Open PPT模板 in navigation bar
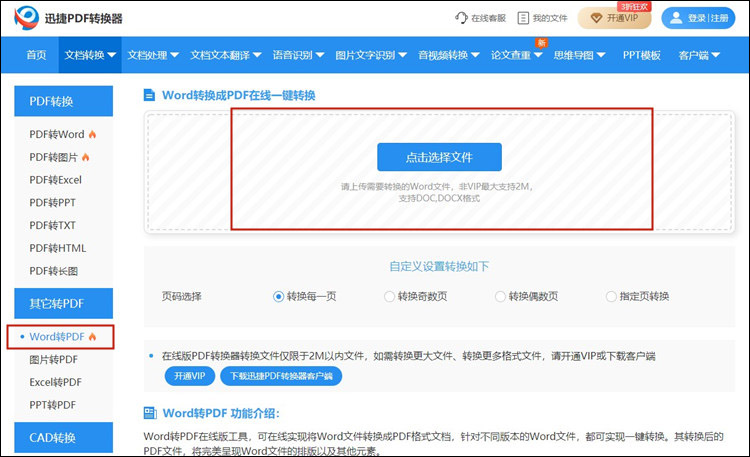This screenshot has width=750, height=457. [x=641, y=55]
